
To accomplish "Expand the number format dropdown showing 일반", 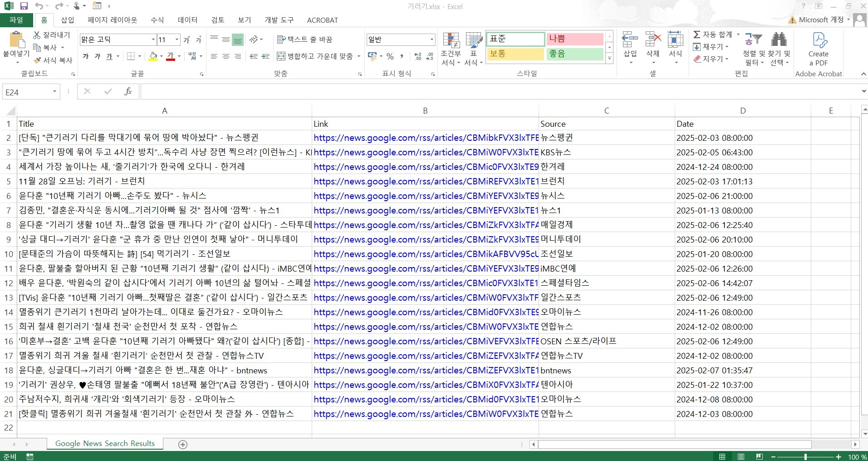I will coord(432,40).
